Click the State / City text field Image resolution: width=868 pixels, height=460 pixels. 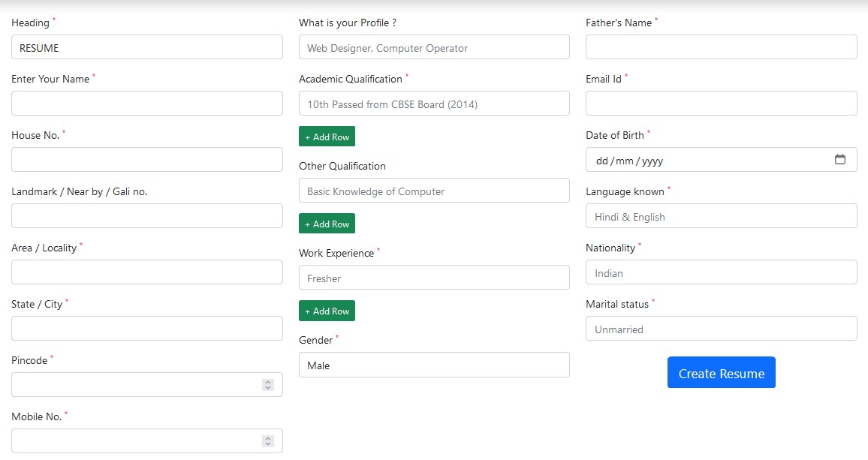coord(146,328)
